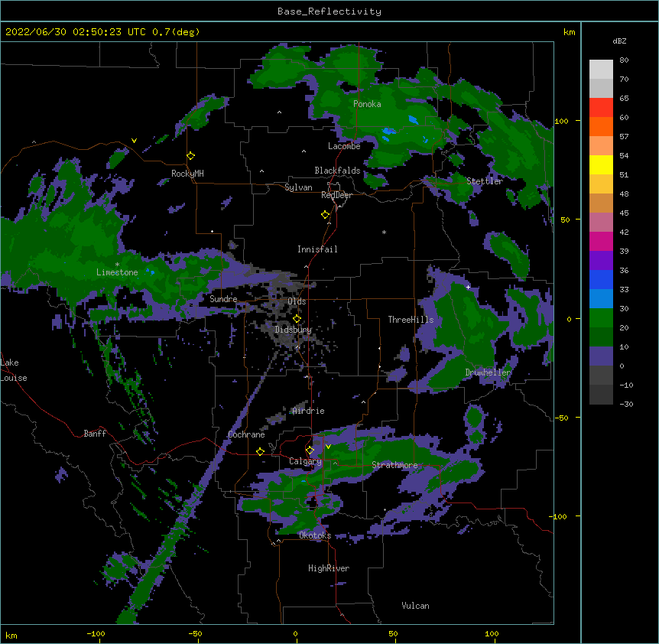
Task: Click the Strathmore label
Action: click(x=394, y=465)
